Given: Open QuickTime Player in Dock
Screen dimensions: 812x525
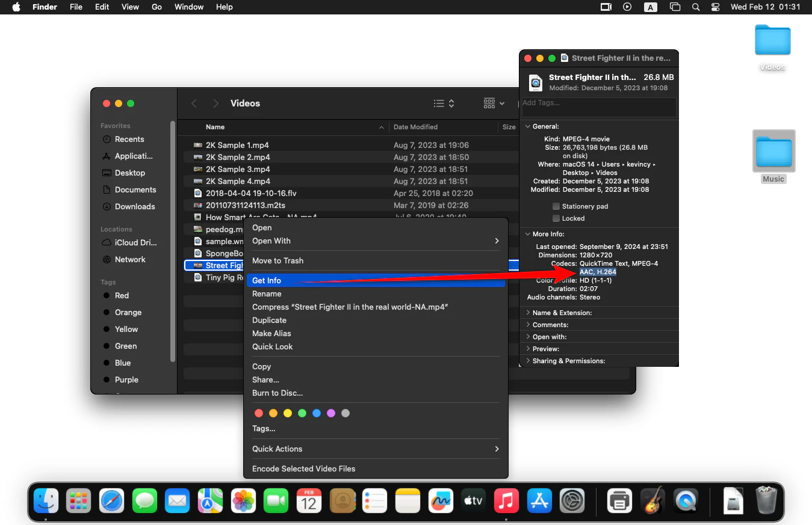Looking at the screenshot, I should click(686, 501).
